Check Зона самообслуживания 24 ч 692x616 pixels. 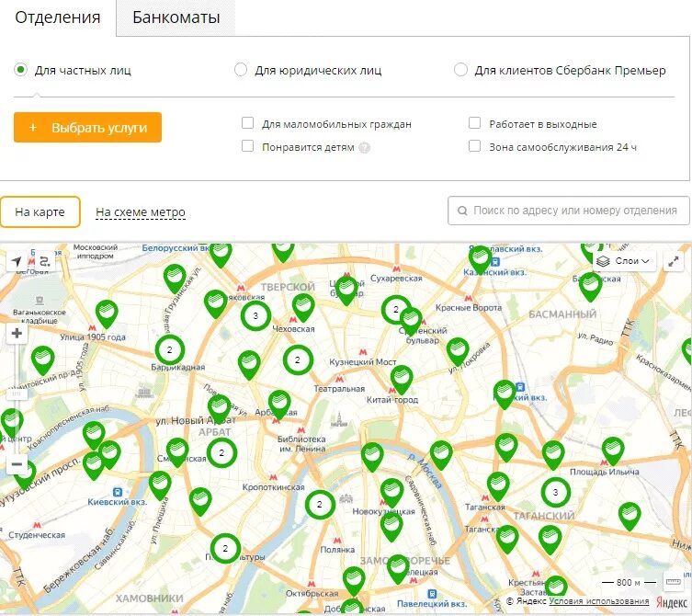coord(474,146)
